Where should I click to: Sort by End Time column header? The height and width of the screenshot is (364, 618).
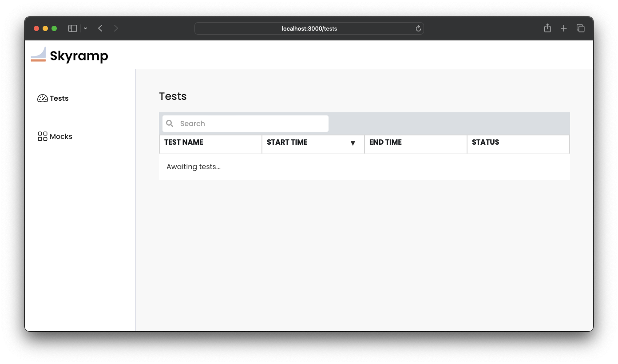[x=385, y=142]
